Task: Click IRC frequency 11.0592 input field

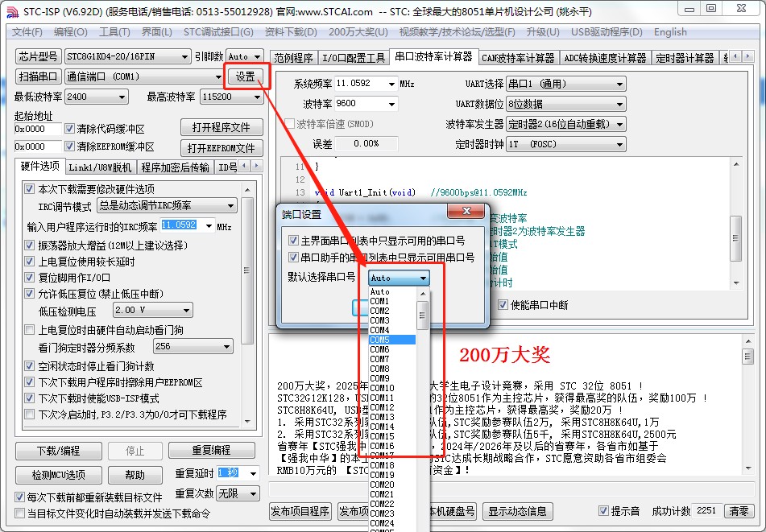Action: pos(183,225)
